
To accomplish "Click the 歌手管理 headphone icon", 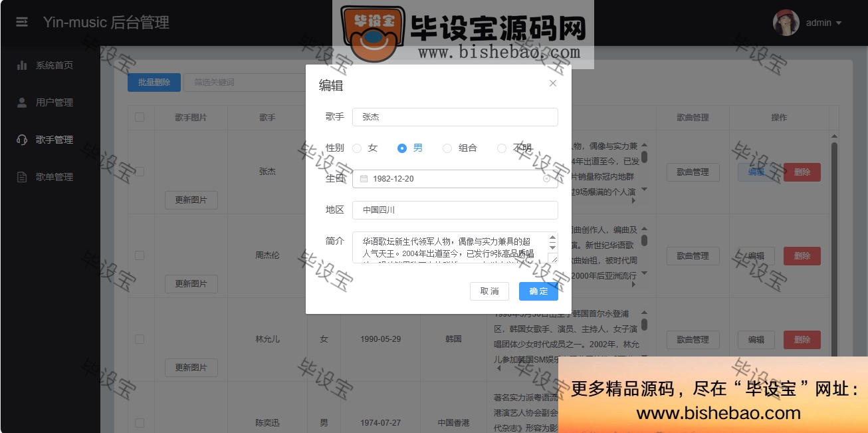I will click(22, 140).
